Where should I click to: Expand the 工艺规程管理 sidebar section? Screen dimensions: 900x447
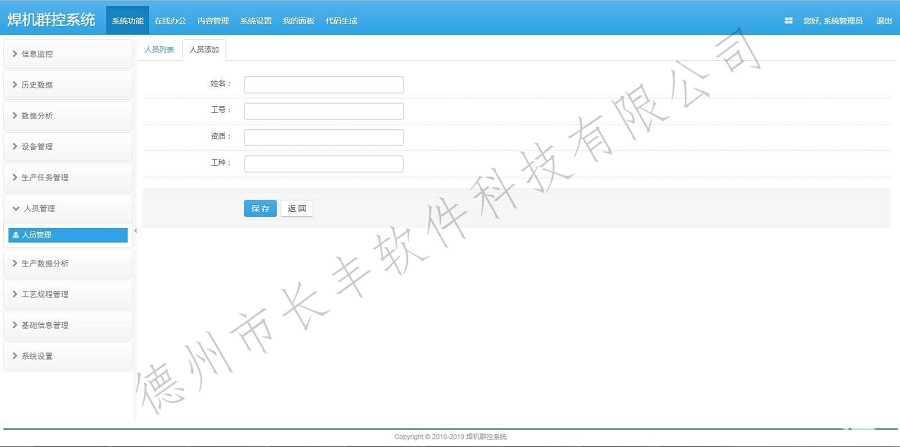coord(67,295)
